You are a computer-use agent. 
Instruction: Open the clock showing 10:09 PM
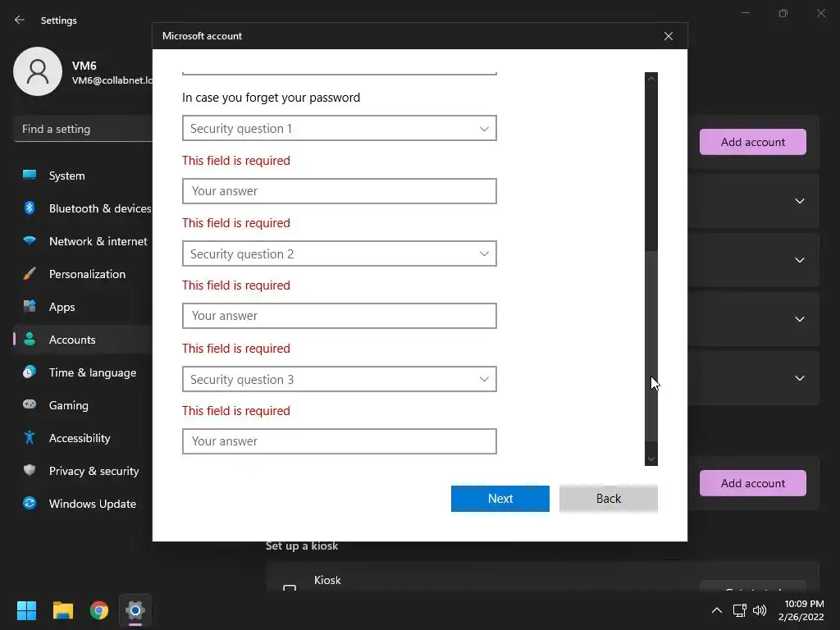[801, 610]
